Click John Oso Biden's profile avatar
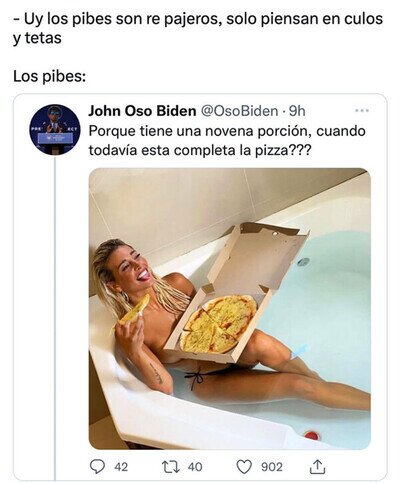 pyautogui.click(x=55, y=130)
